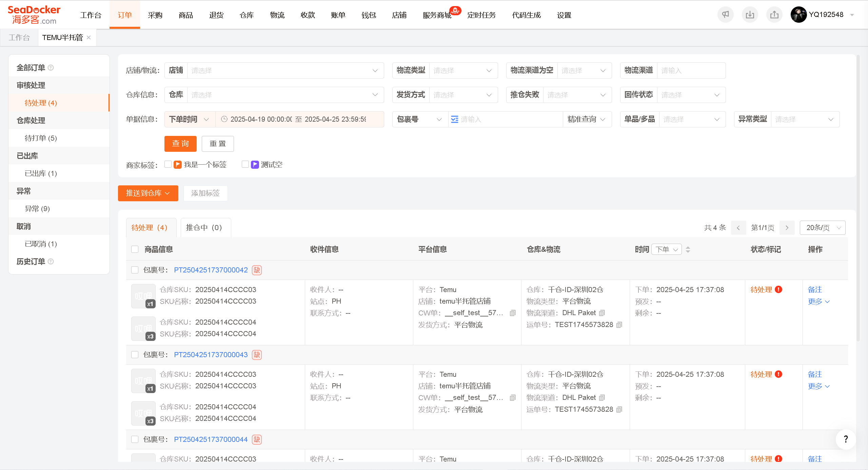
Task: Open the 仓库 top menu
Action: click(246, 15)
